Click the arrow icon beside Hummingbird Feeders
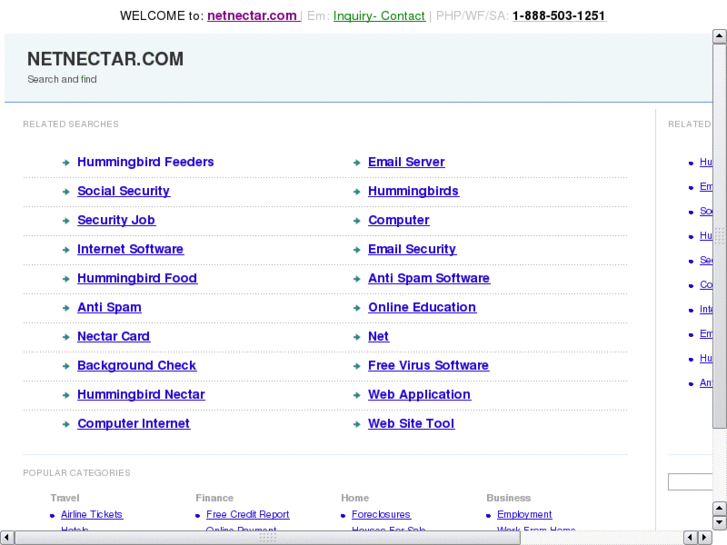This screenshot has width=727, height=545. click(x=66, y=163)
